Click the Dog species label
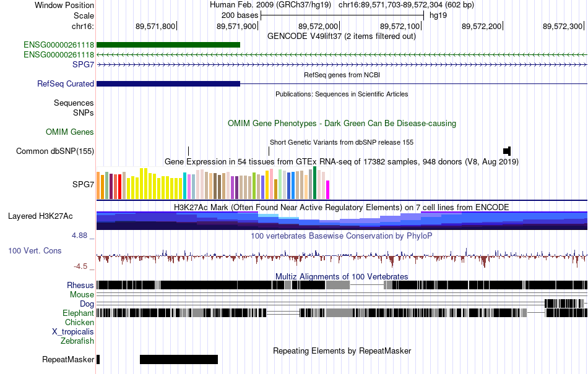Viewport: 588px width, 374px height. (87, 304)
